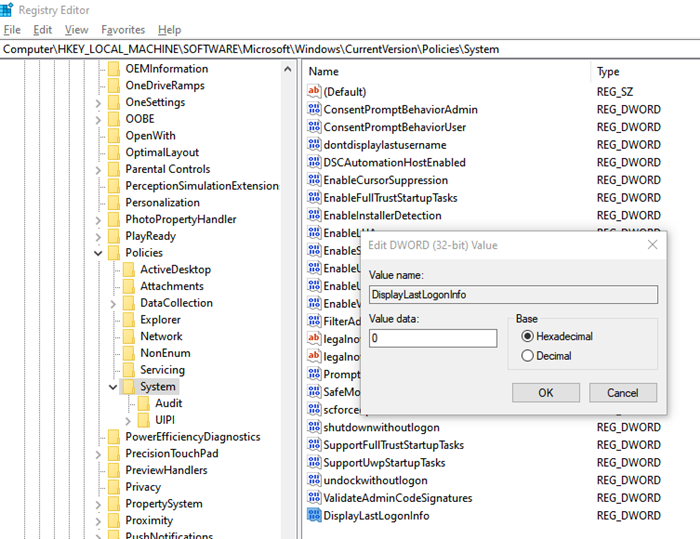Select the PowerEfficiencyDiagnostics key
The image size is (700, 539).
coord(193,437)
